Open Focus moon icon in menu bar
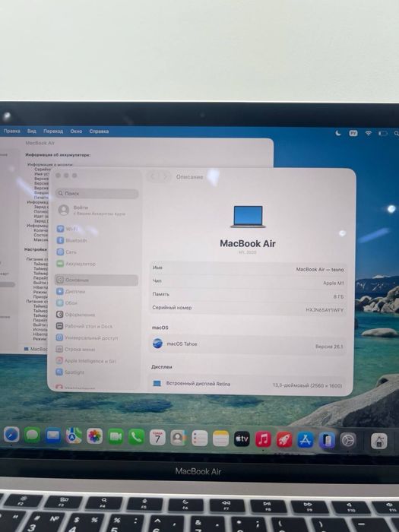Screen dimensions: 399x532 (338, 133)
